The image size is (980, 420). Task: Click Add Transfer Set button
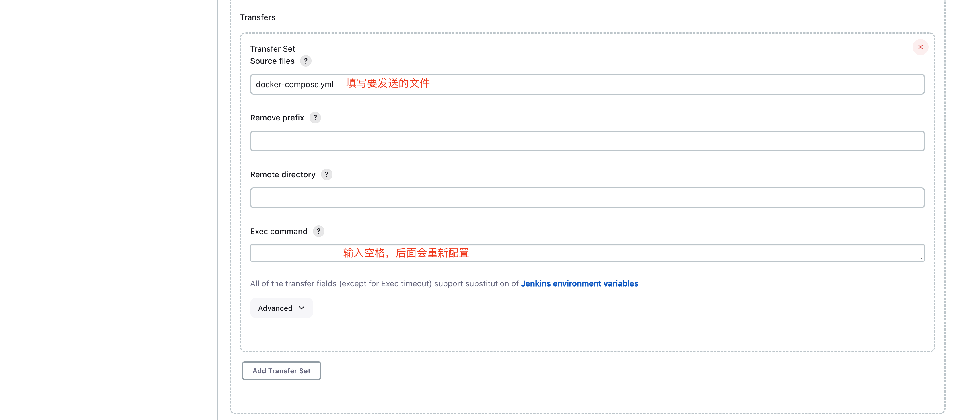coord(281,371)
